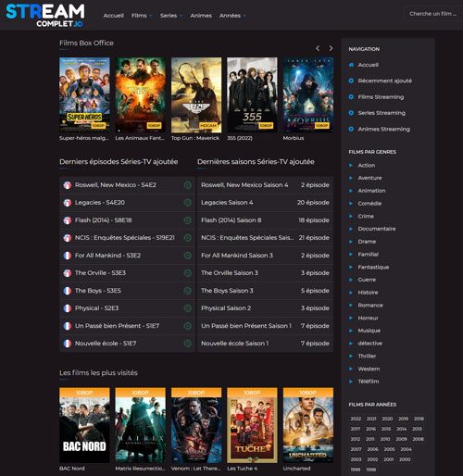Viewport: 463px width, 476px height.
Task: Select the Fantastique genre
Action: click(x=373, y=267)
